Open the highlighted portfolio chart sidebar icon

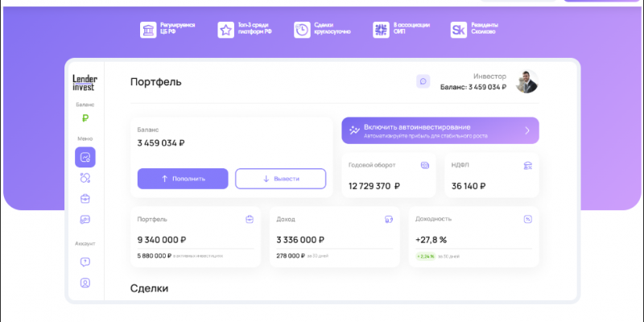(85, 156)
